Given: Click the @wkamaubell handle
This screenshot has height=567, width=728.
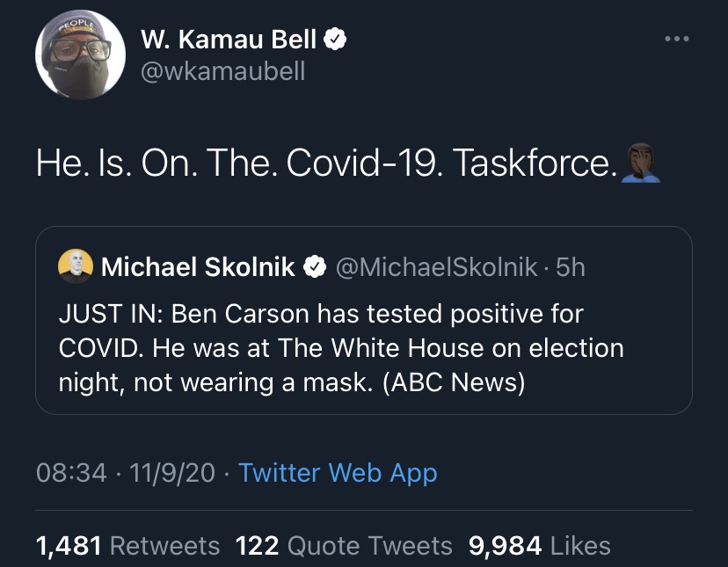Looking at the screenshot, I should tap(222, 71).
